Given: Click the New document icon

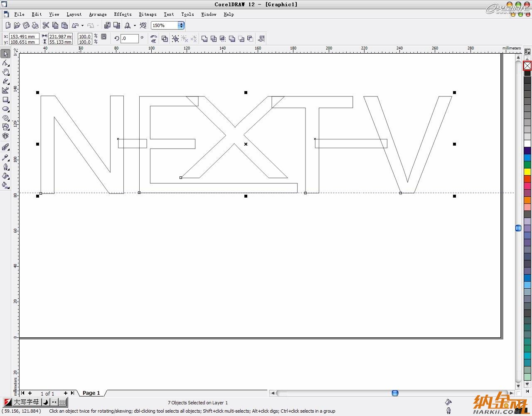Looking at the screenshot, I should pos(7,25).
